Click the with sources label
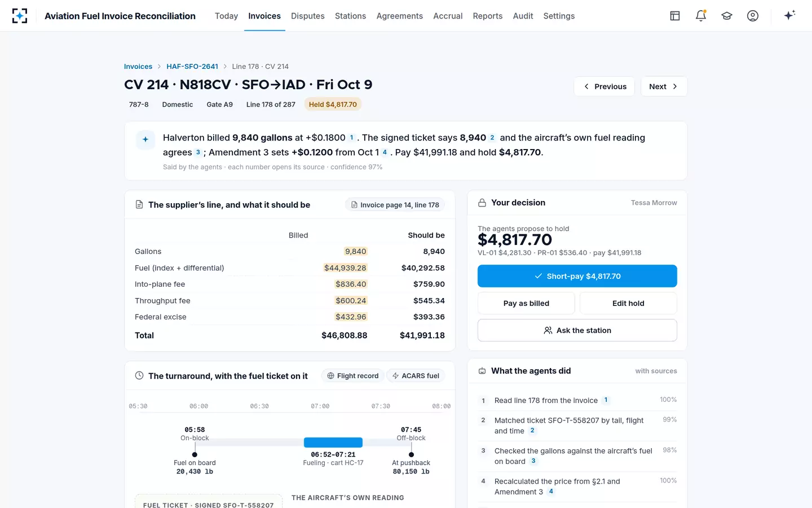Screen dimensions: 812x508 coord(656,371)
